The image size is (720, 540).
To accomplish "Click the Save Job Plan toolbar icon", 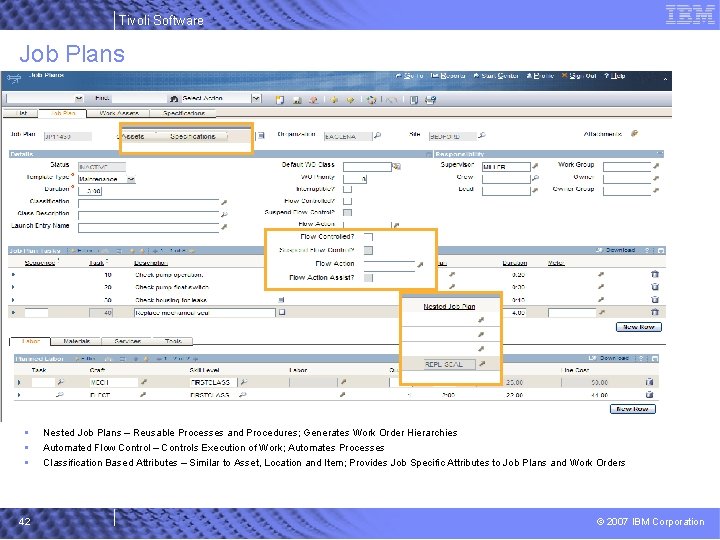I will [297, 100].
